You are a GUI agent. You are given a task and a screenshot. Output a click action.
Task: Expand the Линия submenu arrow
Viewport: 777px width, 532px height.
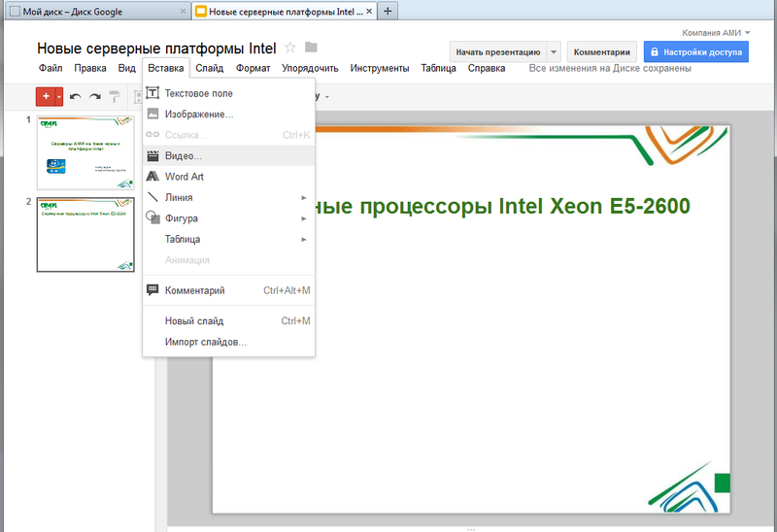pyautogui.click(x=304, y=198)
